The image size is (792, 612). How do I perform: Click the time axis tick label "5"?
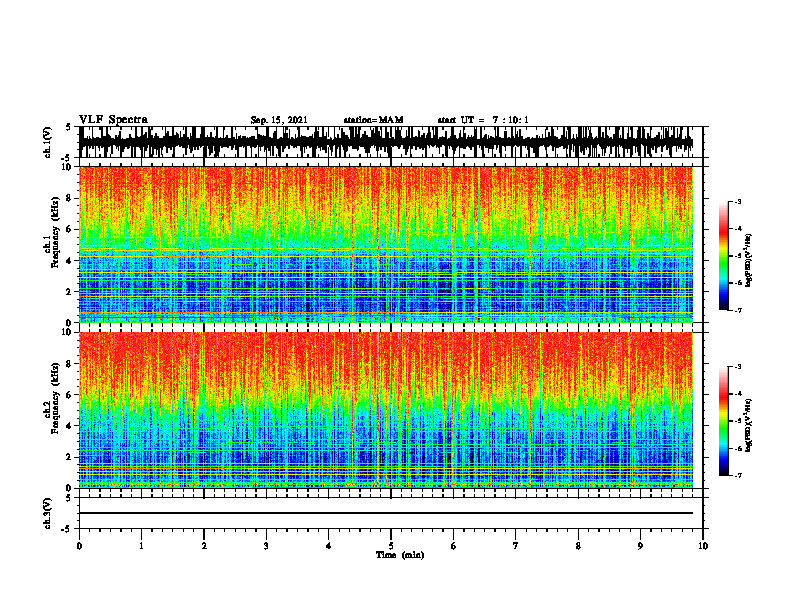[391, 546]
